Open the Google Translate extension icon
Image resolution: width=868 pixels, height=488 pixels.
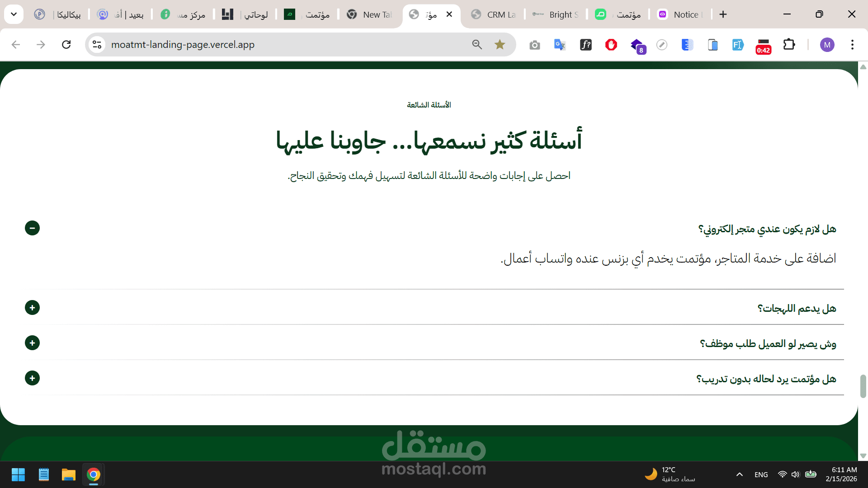tap(560, 44)
